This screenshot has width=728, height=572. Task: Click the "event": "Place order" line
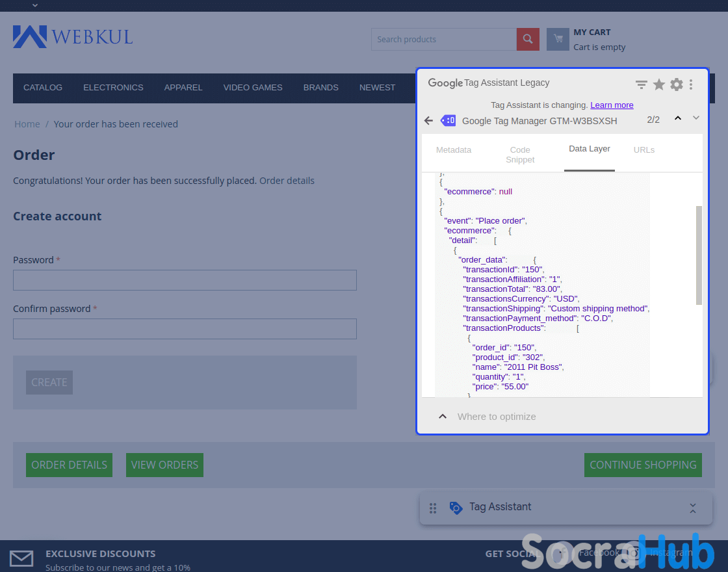(x=485, y=221)
